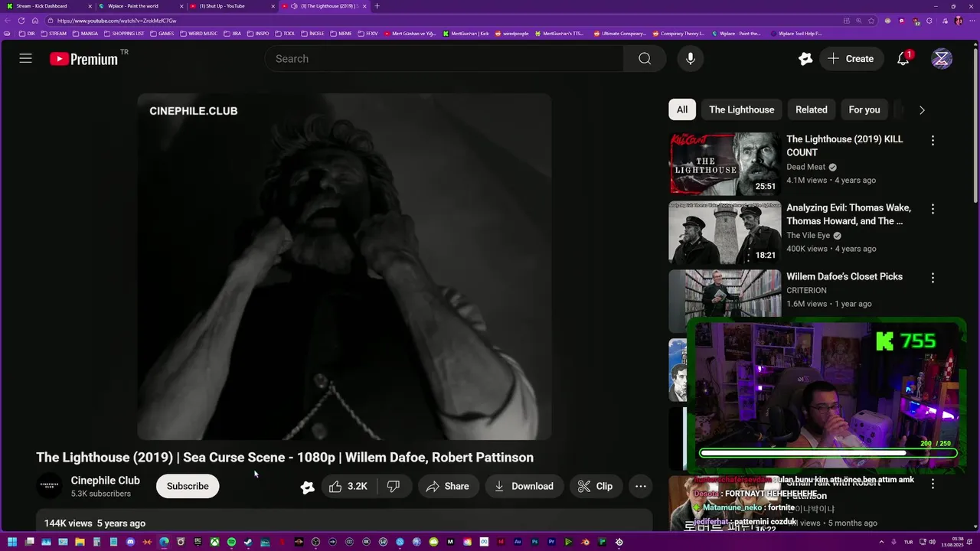Viewport: 980px width, 551px height.
Task: Close the Shut Up - YouTube tab
Action: 273,6
